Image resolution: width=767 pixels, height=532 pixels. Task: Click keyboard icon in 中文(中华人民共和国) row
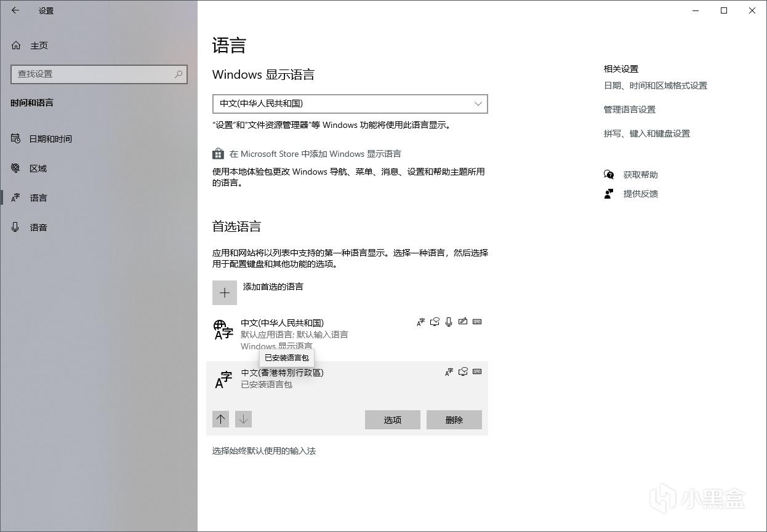point(477,322)
